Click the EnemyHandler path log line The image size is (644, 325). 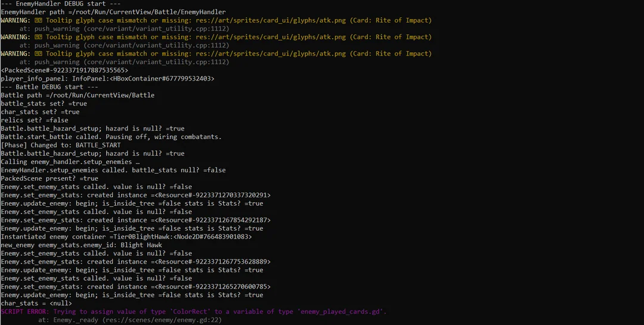113,12
